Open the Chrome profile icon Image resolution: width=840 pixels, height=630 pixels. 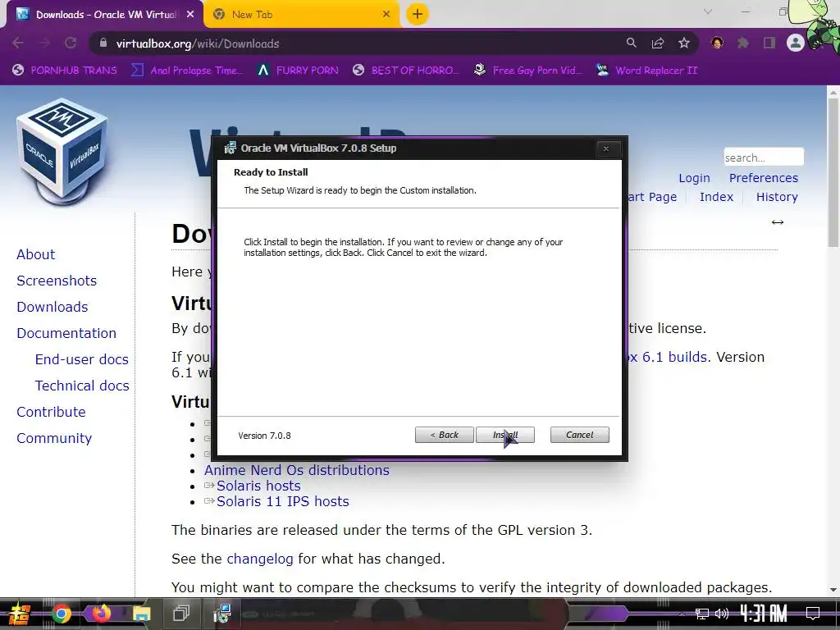tap(796, 43)
